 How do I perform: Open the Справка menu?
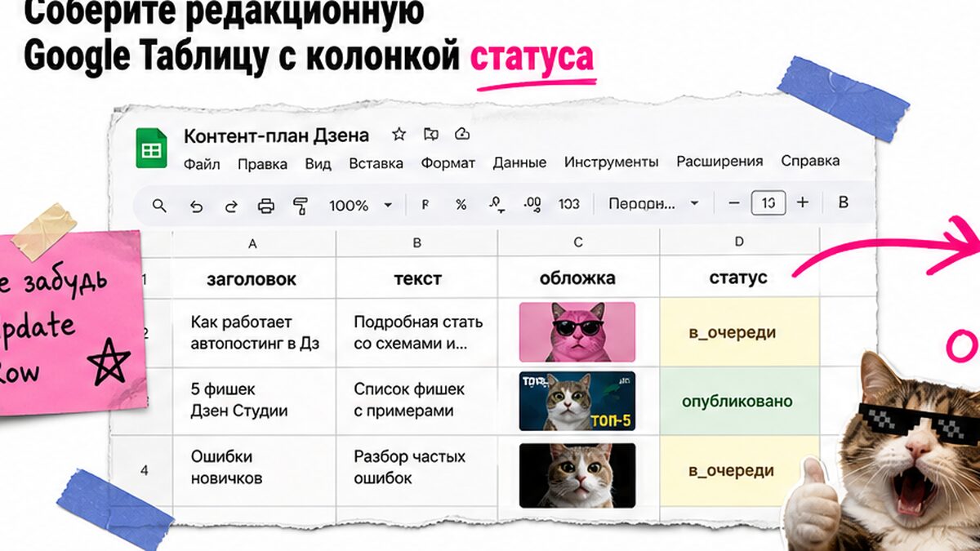[x=810, y=161]
